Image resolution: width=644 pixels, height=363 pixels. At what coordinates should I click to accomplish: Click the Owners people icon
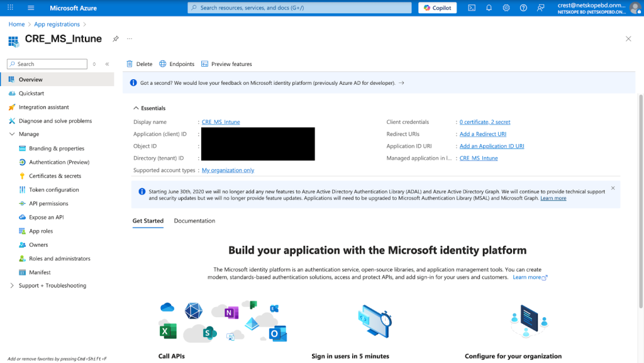[x=22, y=245]
